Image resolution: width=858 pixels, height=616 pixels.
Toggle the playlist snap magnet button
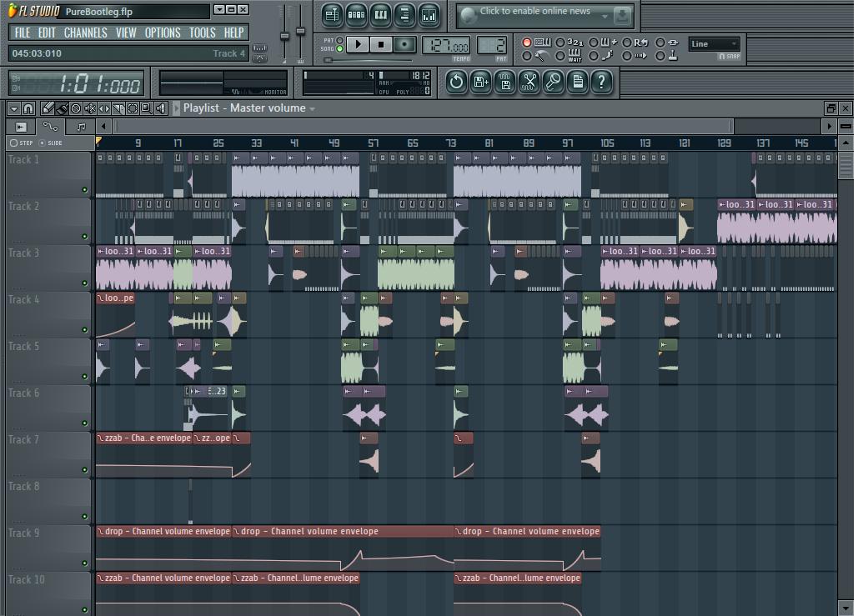coord(28,108)
